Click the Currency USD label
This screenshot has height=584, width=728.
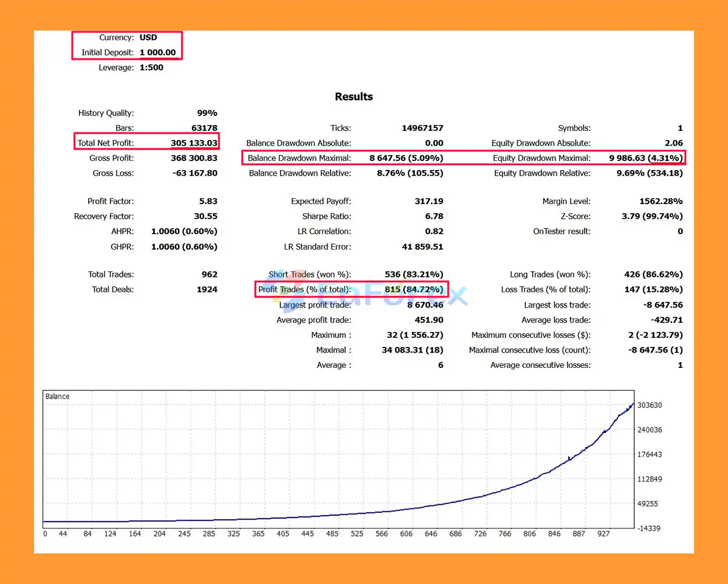(148, 38)
